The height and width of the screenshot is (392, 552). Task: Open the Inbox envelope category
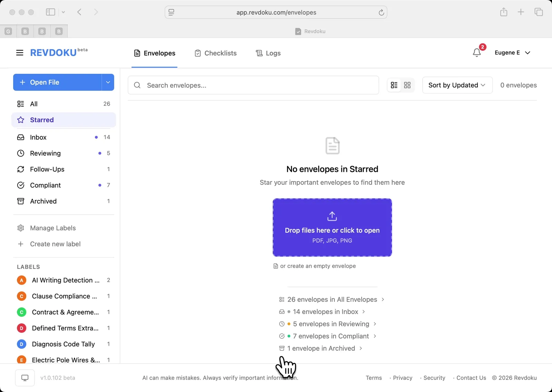coord(39,137)
